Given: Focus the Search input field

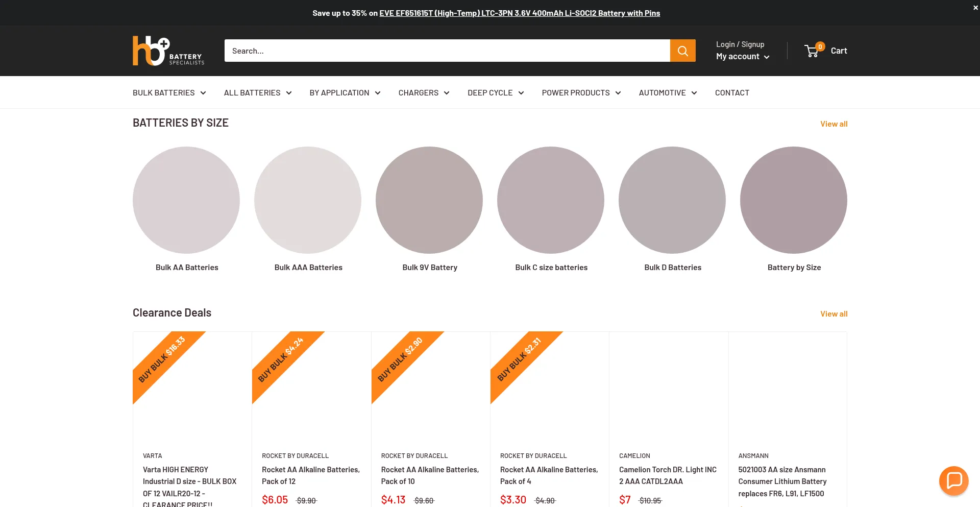Looking at the screenshot, I should (x=447, y=51).
